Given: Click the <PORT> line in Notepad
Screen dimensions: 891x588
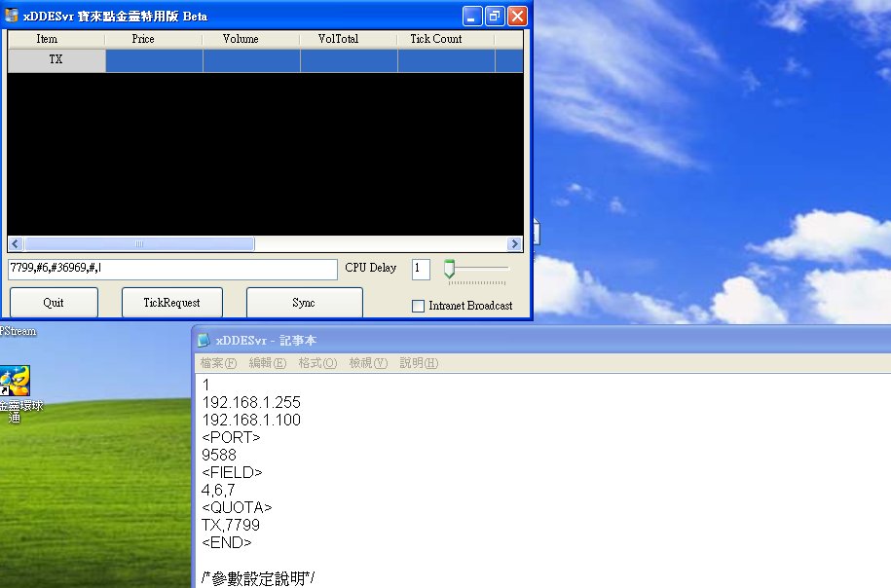Looking at the screenshot, I should tap(231, 437).
